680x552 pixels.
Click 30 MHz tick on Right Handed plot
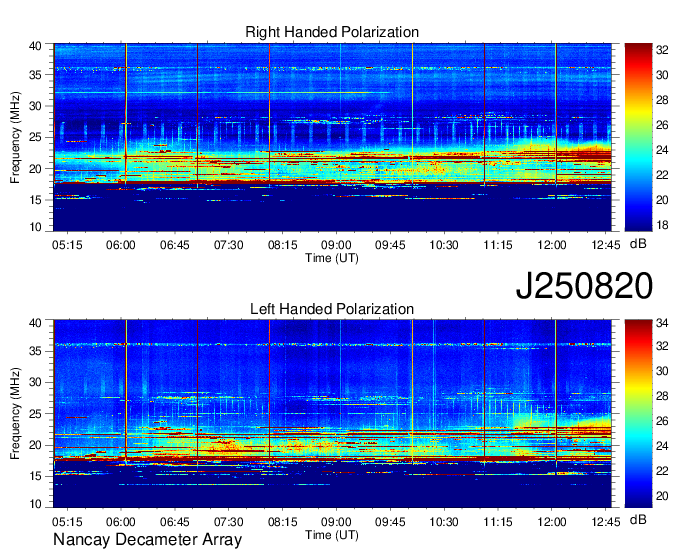click(x=35, y=106)
